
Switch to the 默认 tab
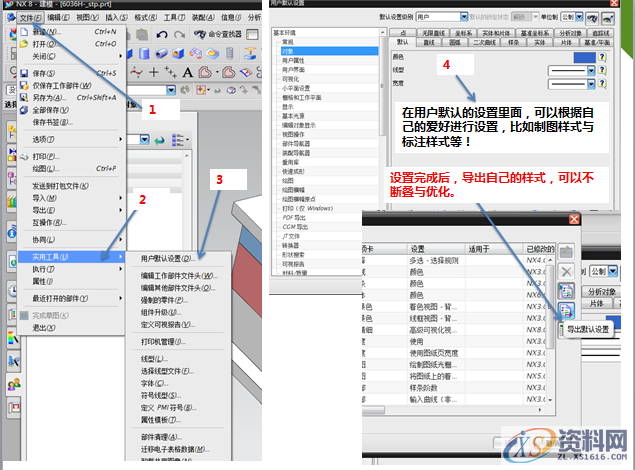pos(403,42)
